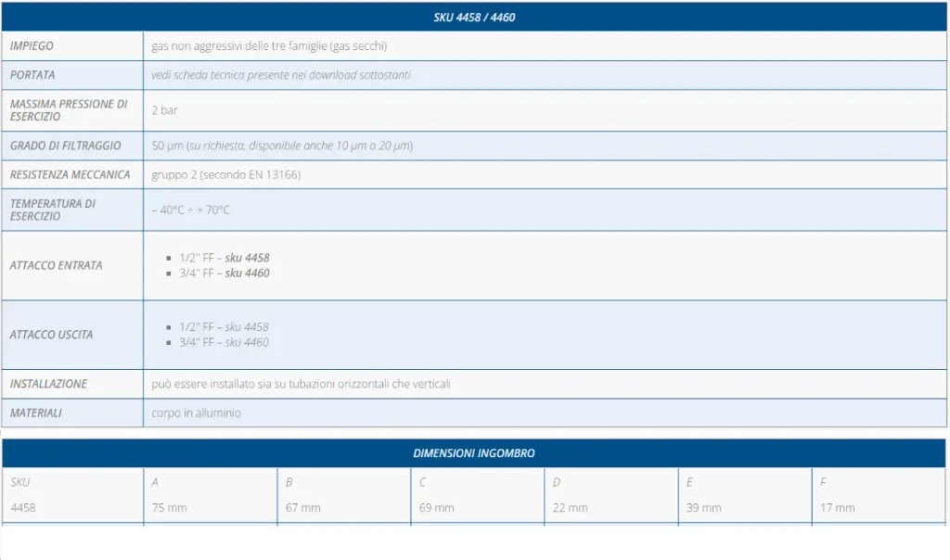The width and height of the screenshot is (950, 560).
Task: Select the "gruppo 2 (secondo EN 13166)" text
Action: (225, 174)
